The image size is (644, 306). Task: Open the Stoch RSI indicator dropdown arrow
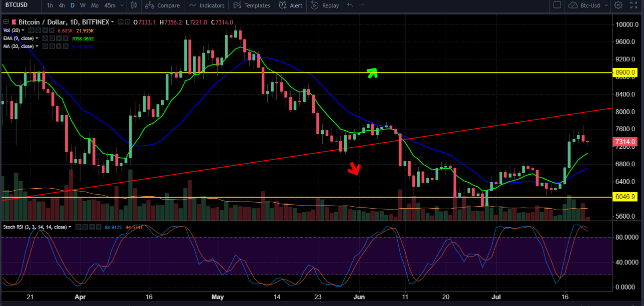click(70, 227)
